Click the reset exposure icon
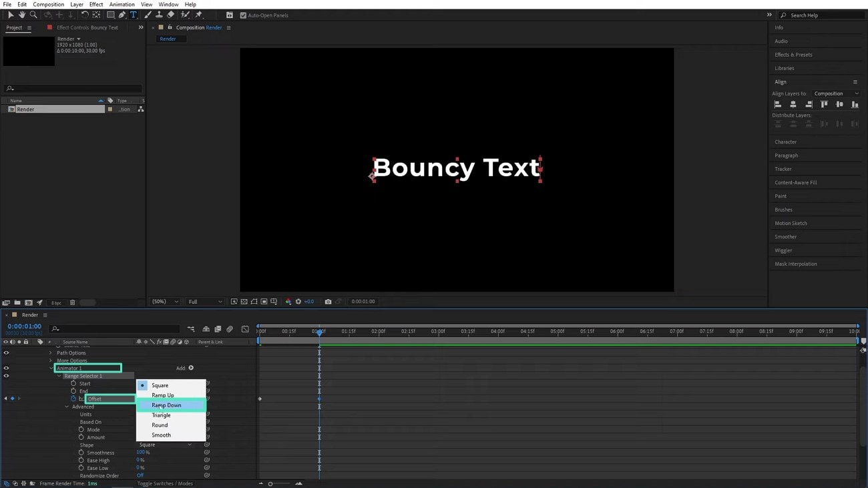The width and height of the screenshot is (868, 488). click(298, 302)
